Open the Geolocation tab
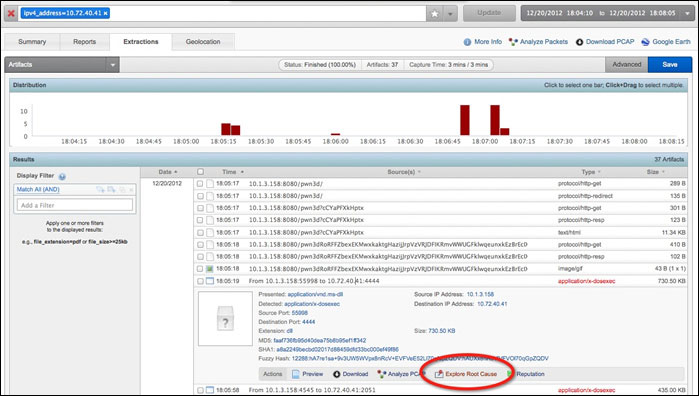This screenshot has height=396, width=699. (203, 41)
